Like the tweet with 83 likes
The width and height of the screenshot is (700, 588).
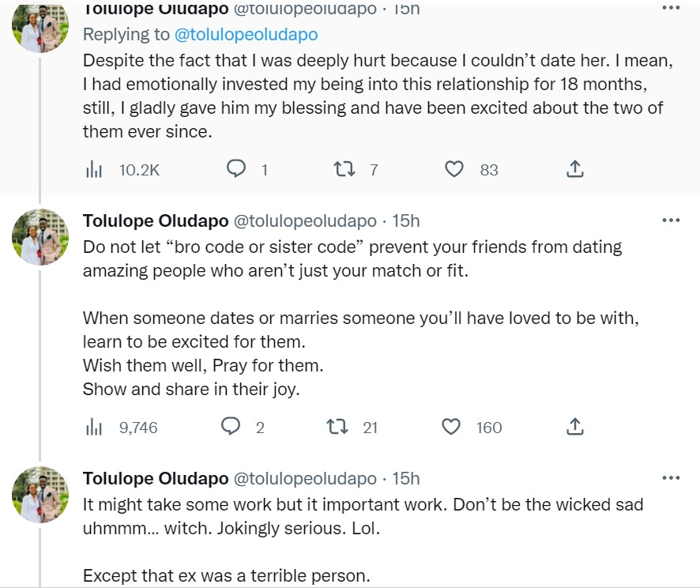tap(454, 169)
